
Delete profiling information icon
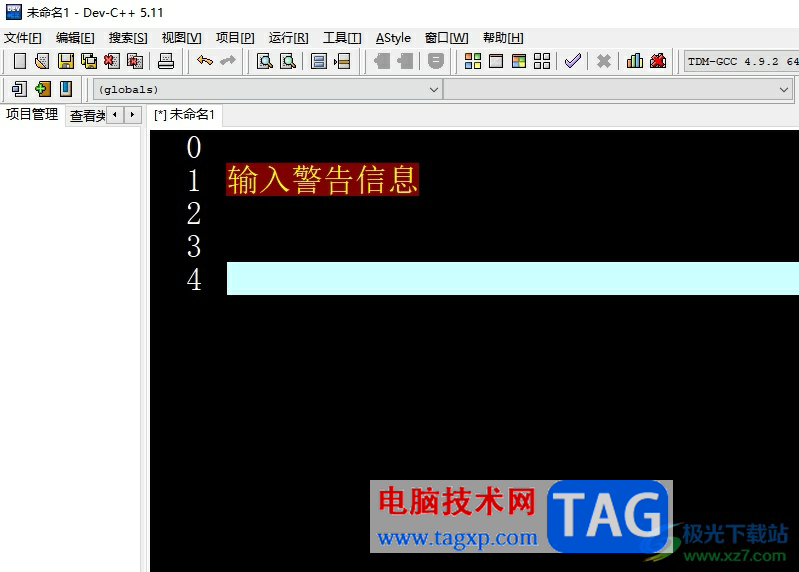point(658,61)
